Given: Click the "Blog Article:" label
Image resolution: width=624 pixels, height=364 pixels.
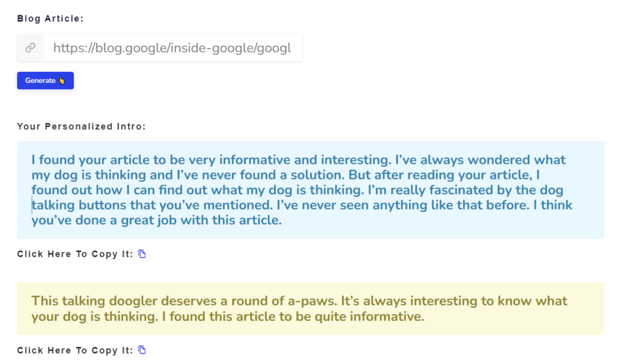Looking at the screenshot, I should click(x=50, y=19).
